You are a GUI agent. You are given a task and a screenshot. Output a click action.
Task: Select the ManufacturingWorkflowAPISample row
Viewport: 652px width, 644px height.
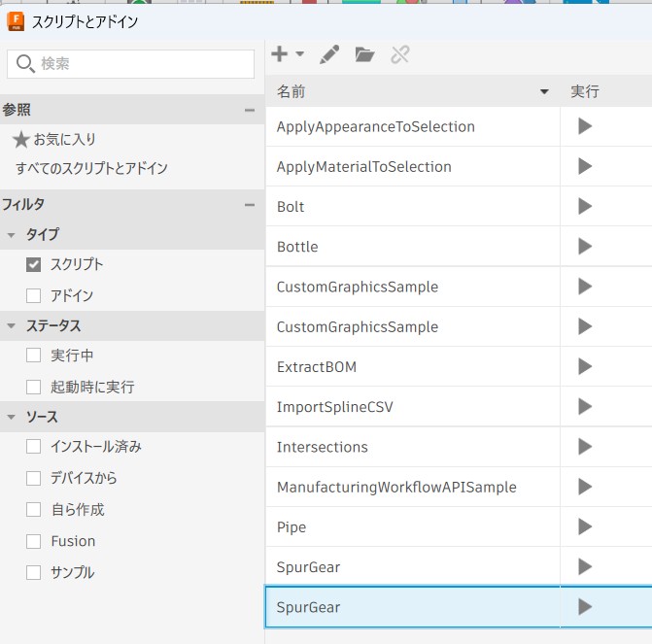click(x=413, y=487)
